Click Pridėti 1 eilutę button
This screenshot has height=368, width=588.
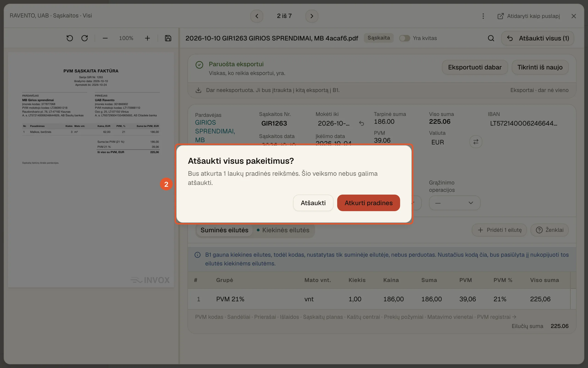(499, 230)
